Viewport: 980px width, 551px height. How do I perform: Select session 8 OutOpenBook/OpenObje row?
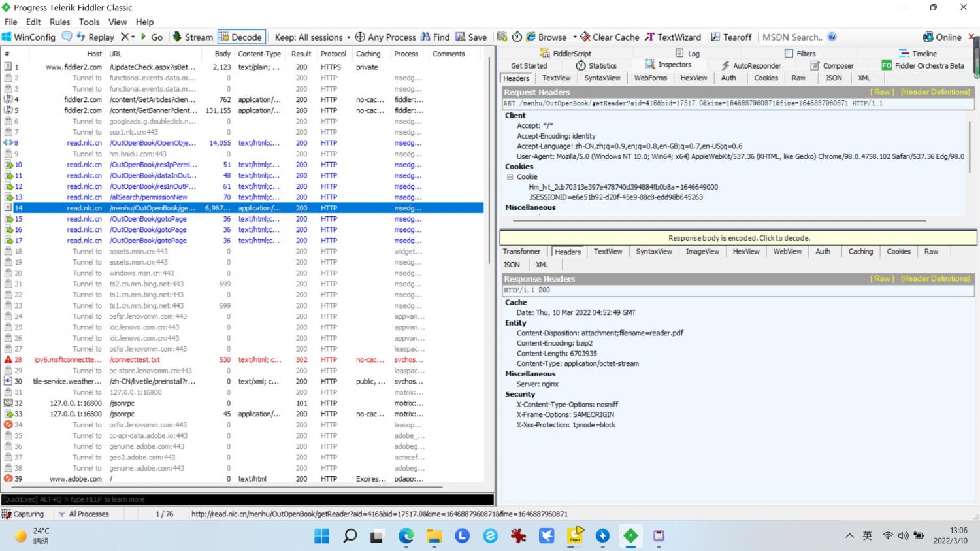click(x=242, y=142)
